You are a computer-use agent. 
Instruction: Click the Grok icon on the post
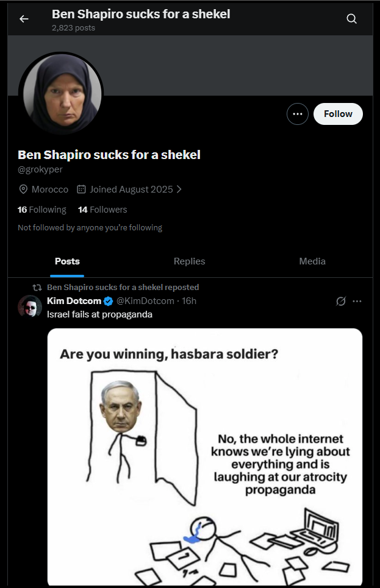341,301
